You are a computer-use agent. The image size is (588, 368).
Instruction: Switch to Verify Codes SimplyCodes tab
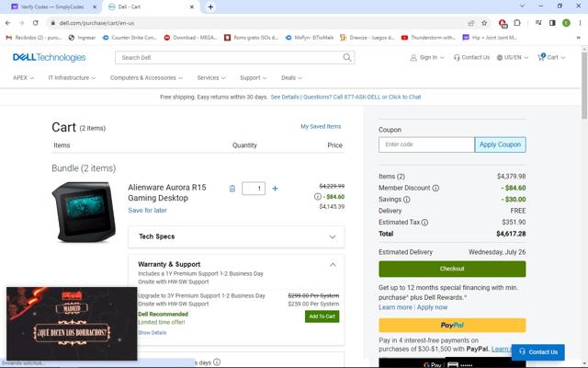(52, 6)
